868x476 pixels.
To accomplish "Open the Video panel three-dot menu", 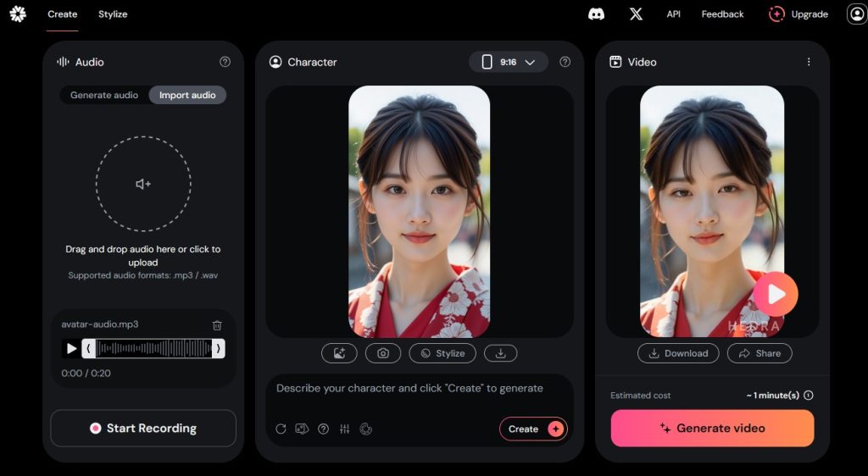I will tap(809, 62).
